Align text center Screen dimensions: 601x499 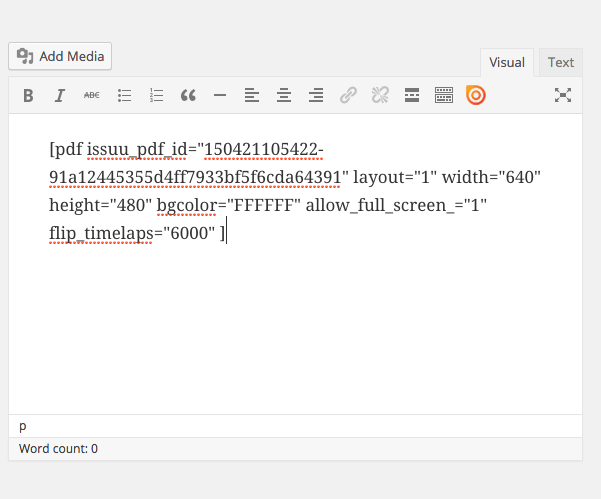coord(284,95)
